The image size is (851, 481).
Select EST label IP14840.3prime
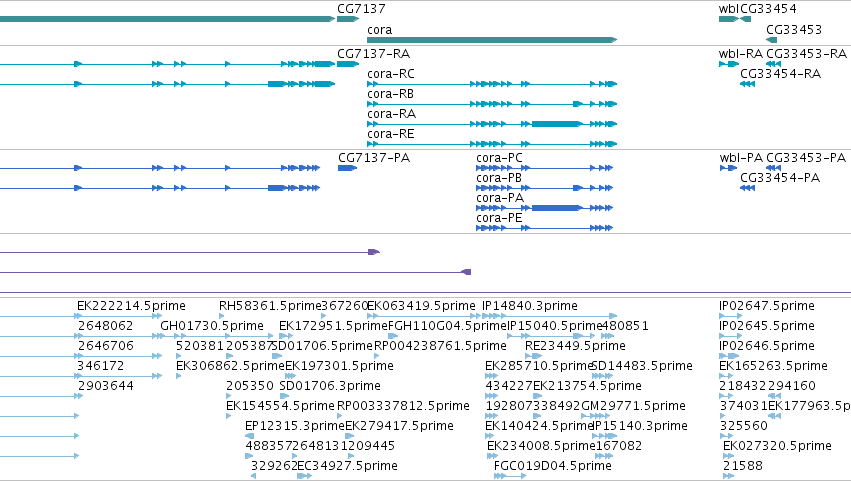[530, 306]
